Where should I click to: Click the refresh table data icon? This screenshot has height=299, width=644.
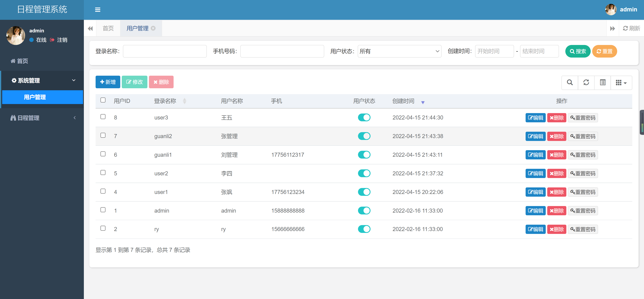point(586,82)
